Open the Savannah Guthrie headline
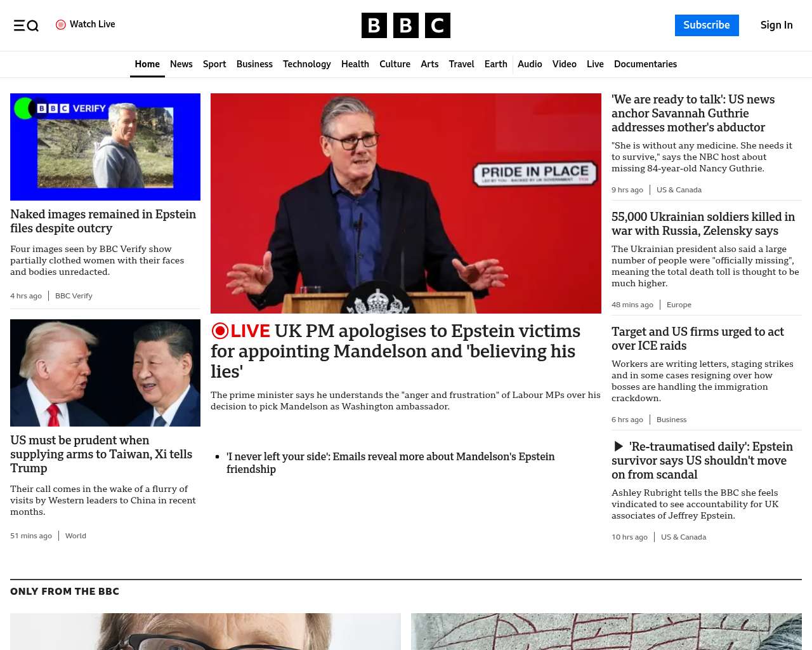This screenshot has height=650, width=812. [693, 113]
